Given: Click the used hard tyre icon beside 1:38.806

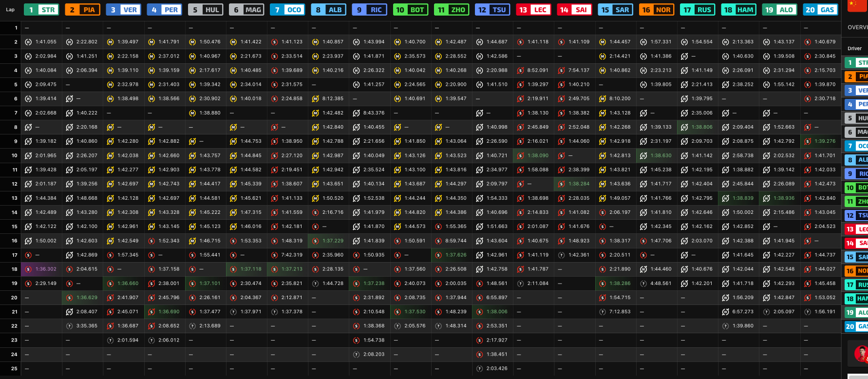Looking at the screenshot, I should click(x=684, y=127).
